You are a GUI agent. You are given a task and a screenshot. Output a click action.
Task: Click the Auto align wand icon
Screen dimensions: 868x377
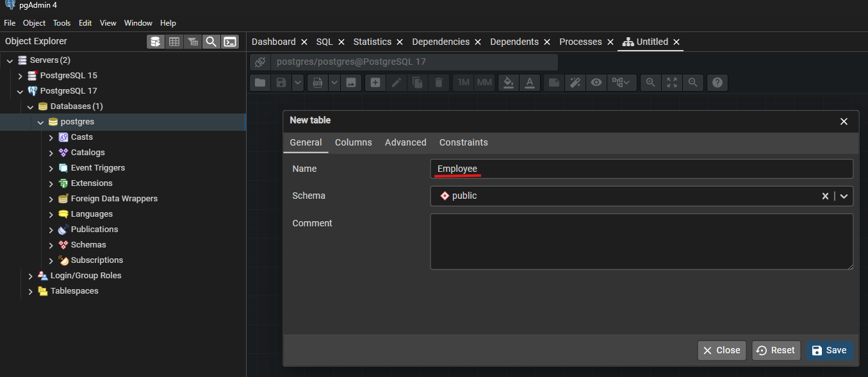point(575,83)
